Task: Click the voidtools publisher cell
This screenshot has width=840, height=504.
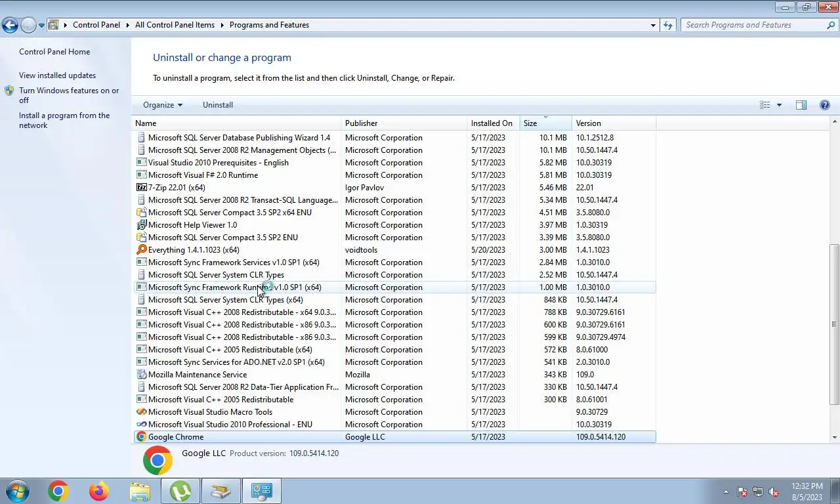Action: point(361,250)
